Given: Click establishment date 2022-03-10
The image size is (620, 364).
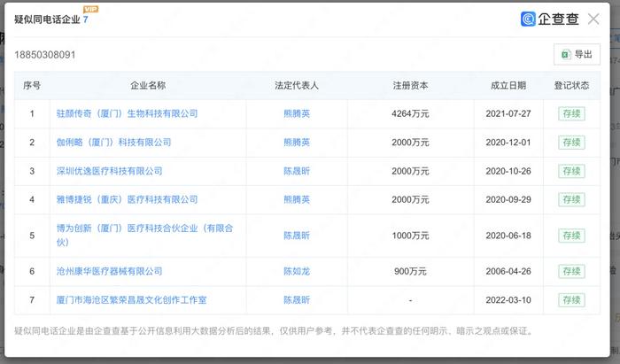Looking at the screenshot, I should (508, 300).
